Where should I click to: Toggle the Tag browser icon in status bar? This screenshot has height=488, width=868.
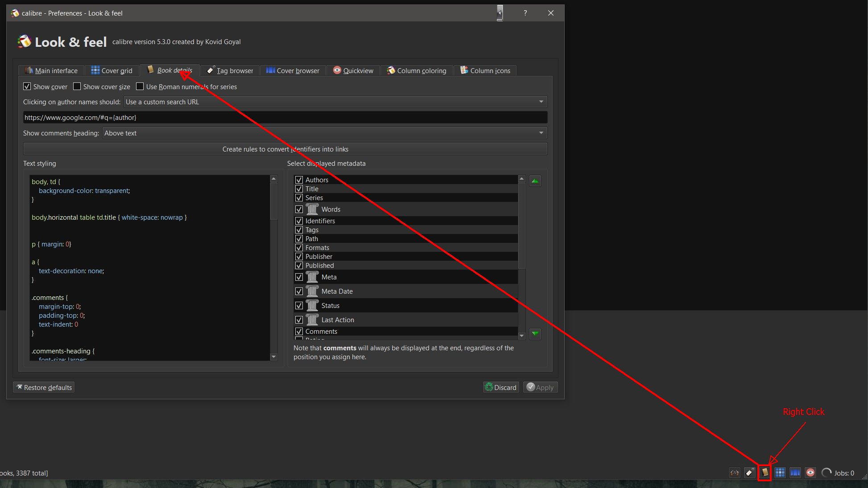coord(750,473)
